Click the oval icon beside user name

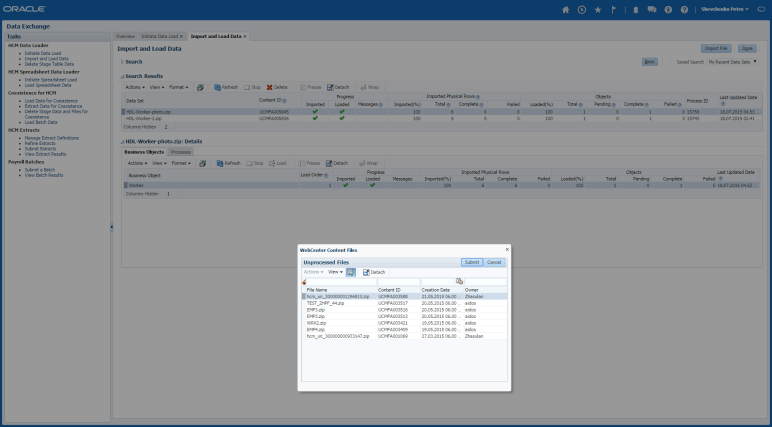pyautogui.click(x=762, y=9)
